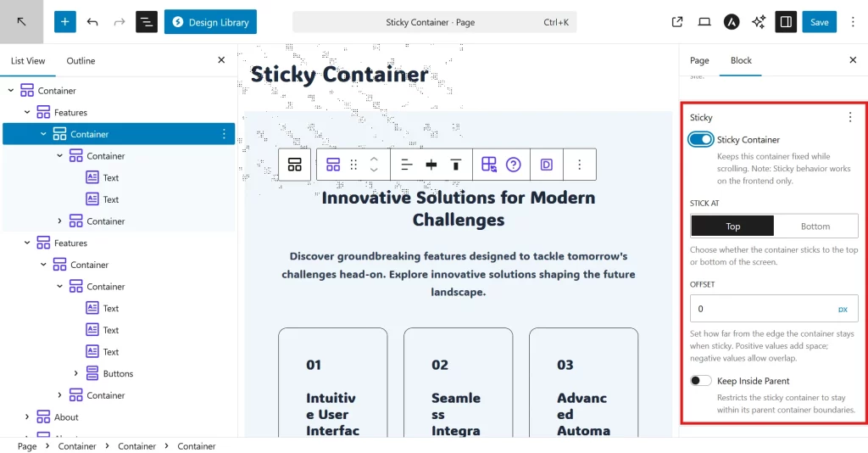Disable the Sticky Container toggle

click(x=701, y=140)
